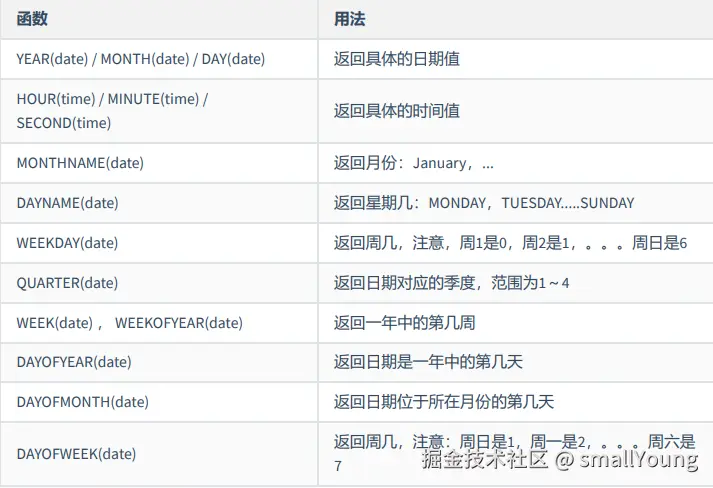
Task: Select the DAYNAME(date) function cell
Action: click(68, 203)
